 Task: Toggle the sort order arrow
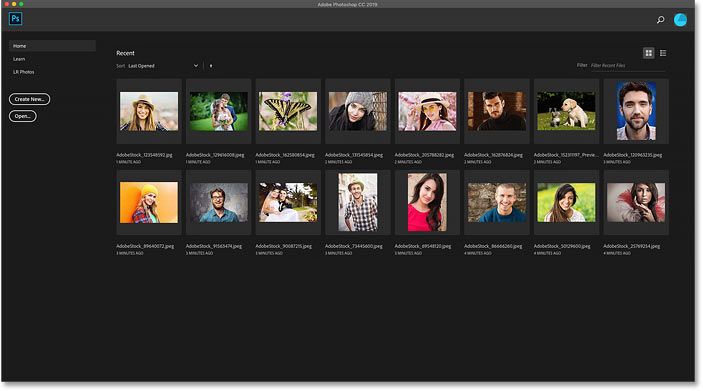(x=211, y=66)
